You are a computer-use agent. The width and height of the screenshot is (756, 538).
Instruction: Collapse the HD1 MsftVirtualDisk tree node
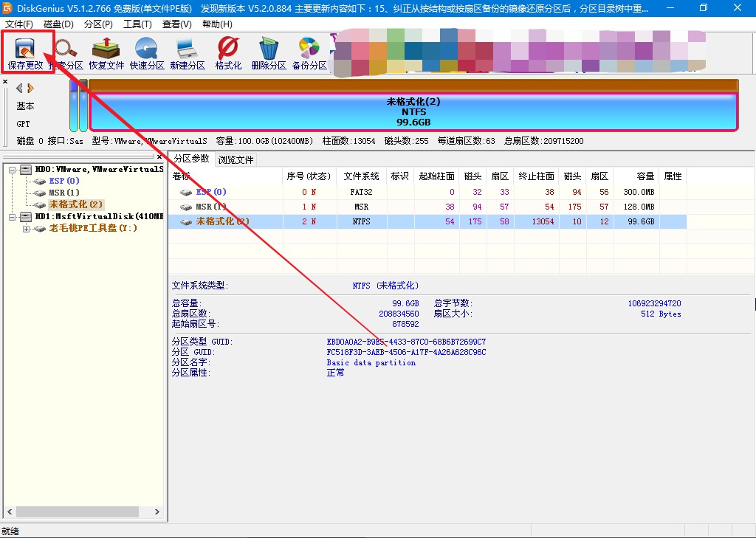click(x=13, y=217)
